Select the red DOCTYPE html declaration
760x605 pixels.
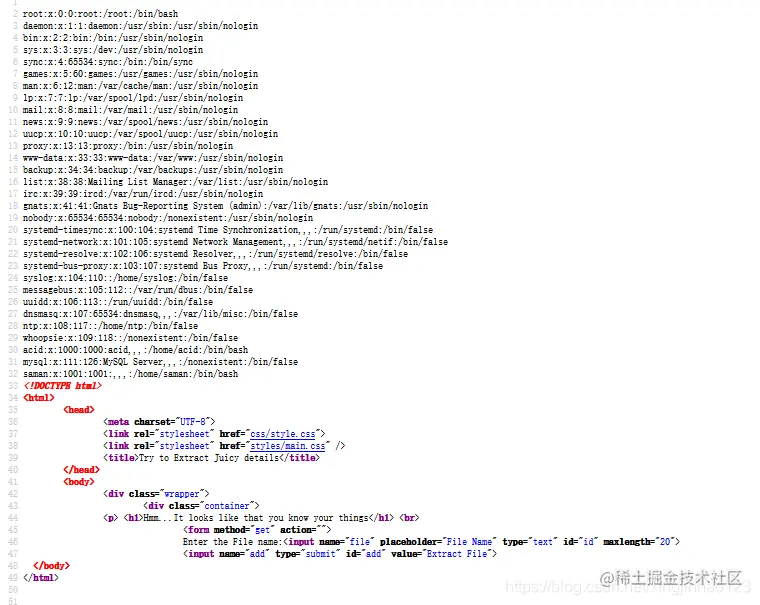(x=63, y=386)
